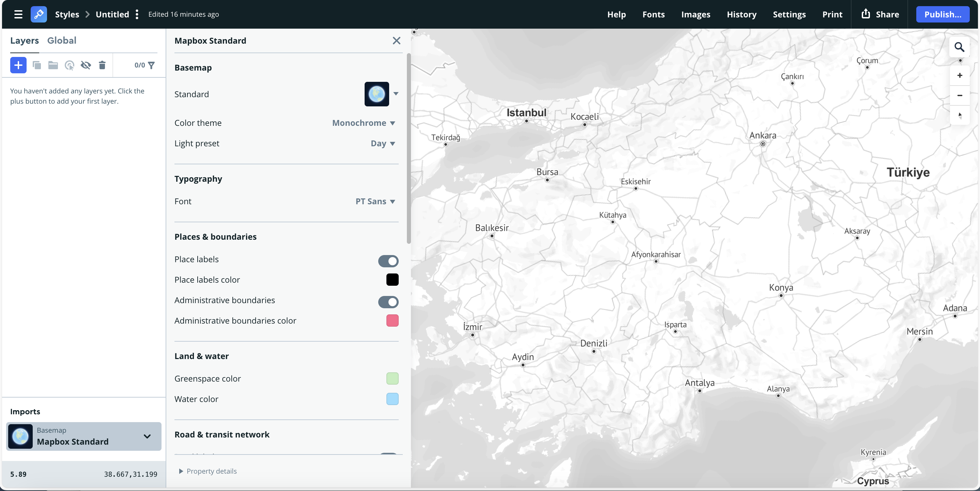Switch to the Global tab
The height and width of the screenshot is (491, 980).
click(x=61, y=40)
